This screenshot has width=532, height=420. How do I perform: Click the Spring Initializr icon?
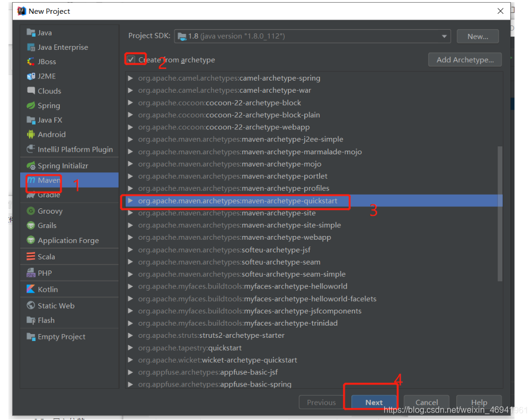click(x=31, y=165)
